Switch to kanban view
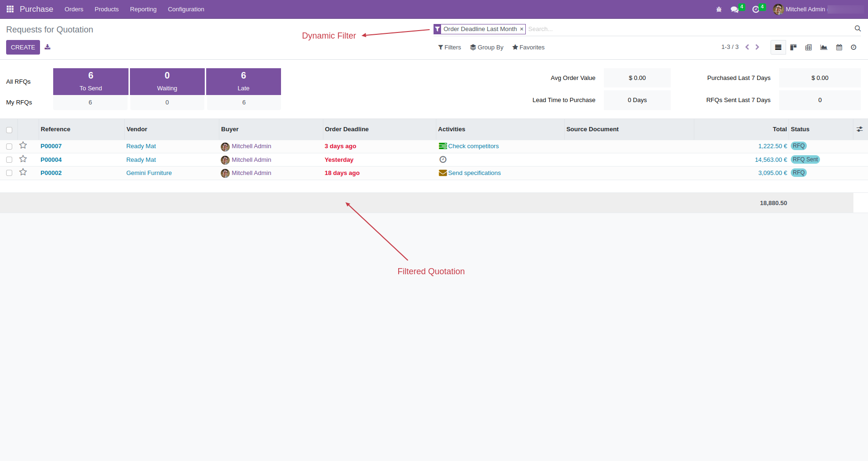Viewport: 868px width, 461px height. (x=793, y=48)
